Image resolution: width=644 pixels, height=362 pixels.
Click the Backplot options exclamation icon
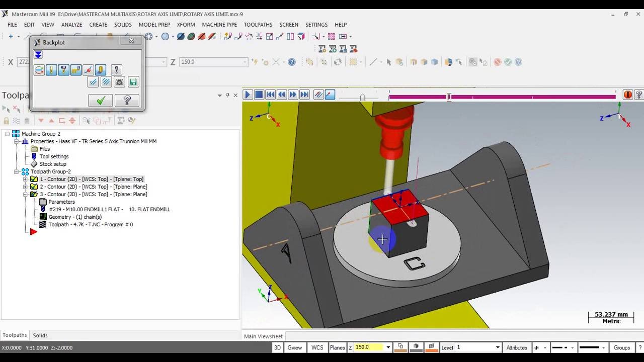coord(117,70)
